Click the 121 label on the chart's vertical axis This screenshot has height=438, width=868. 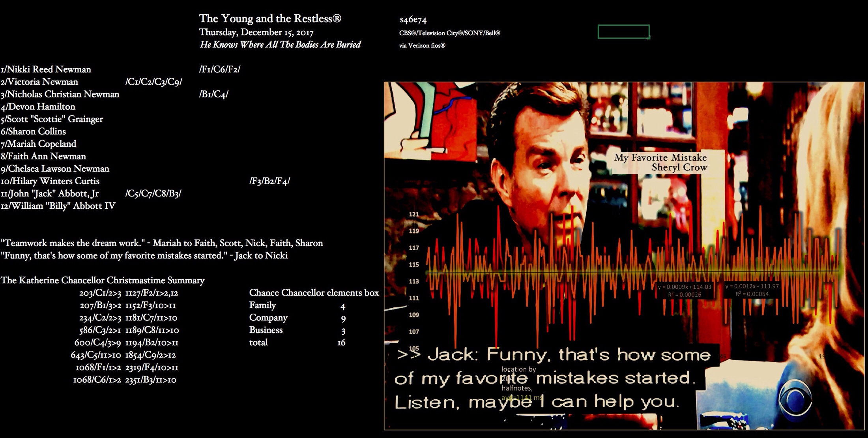[414, 214]
